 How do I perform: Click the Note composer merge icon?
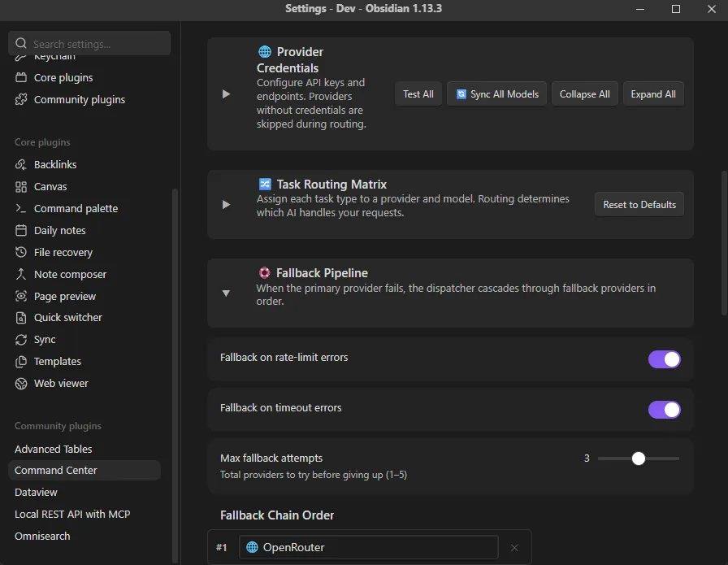(x=21, y=274)
